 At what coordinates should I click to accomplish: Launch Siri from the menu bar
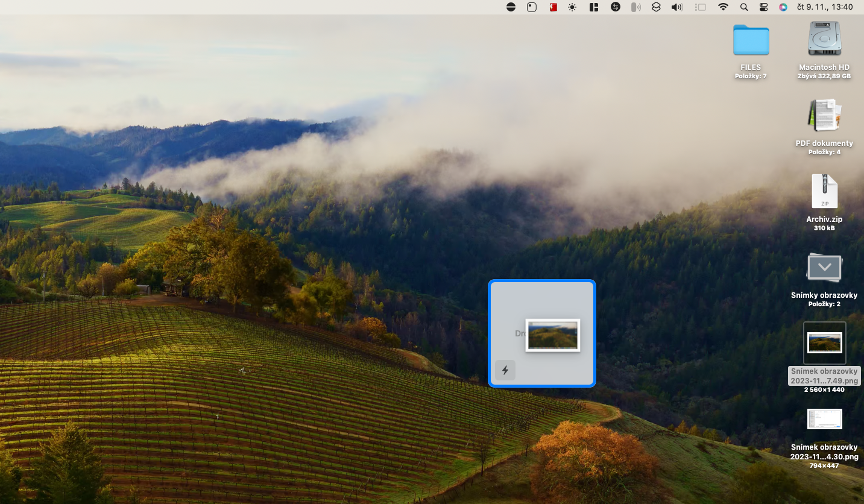783,7
